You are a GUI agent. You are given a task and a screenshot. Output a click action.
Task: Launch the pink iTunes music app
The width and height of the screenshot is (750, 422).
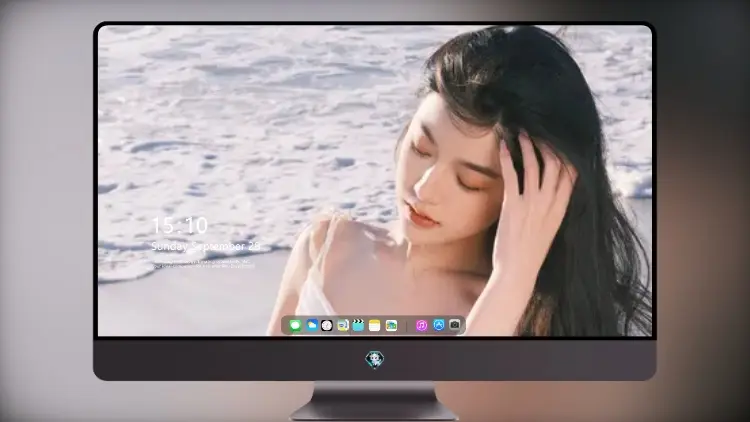(421, 326)
